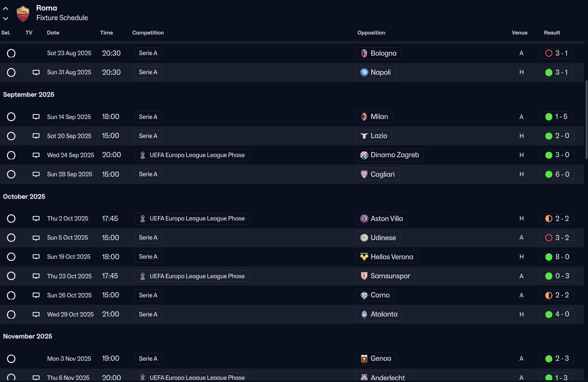Image resolution: width=588 pixels, height=382 pixels.
Task: View the 4 - 0 result against Atalanta
Action: click(557, 314)
